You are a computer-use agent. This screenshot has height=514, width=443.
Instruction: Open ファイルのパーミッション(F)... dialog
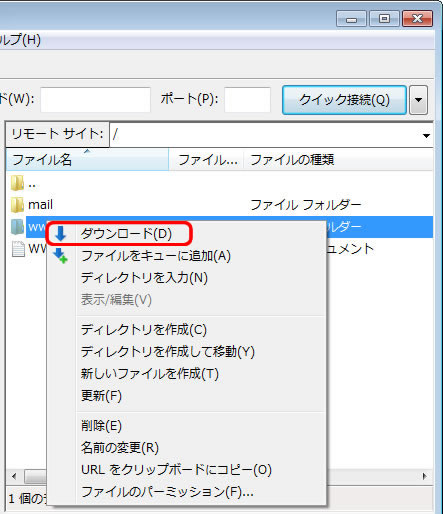(167, 492)
